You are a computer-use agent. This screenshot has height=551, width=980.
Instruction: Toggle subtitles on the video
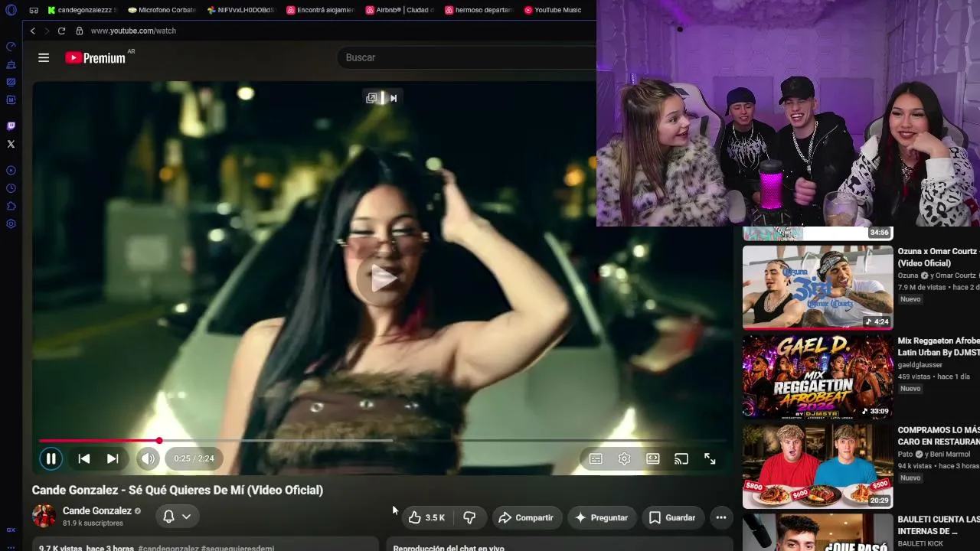(x=596, y=458)
